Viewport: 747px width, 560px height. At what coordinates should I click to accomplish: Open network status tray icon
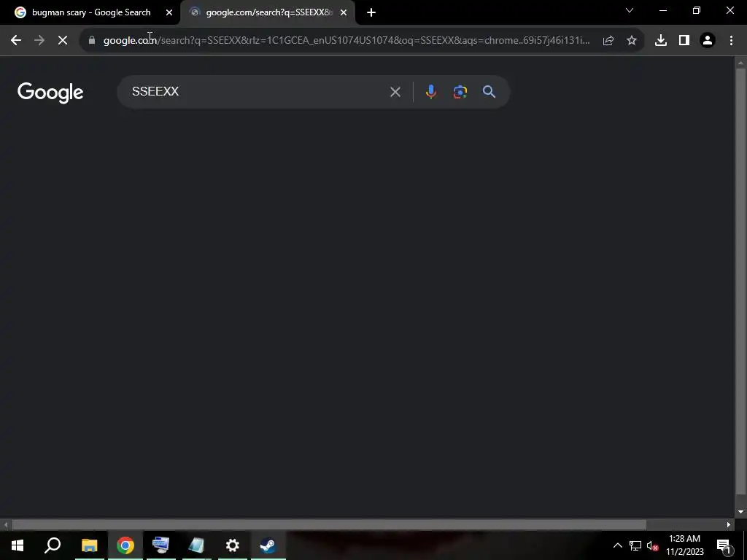(635, 545)
